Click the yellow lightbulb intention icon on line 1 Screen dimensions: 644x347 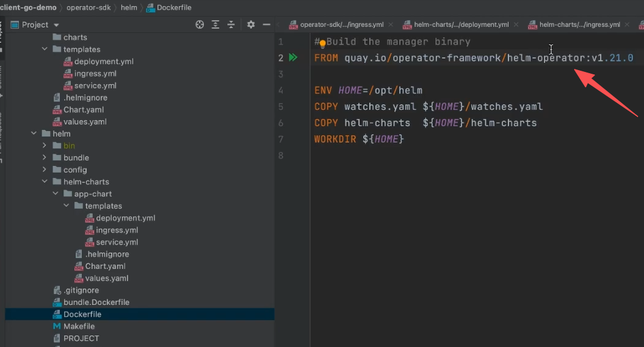[322, 43]
